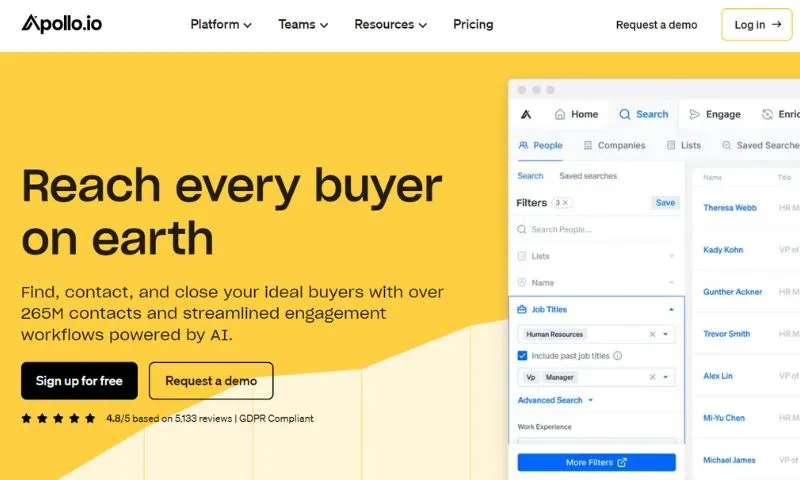
Task: Click the 4.8/5 based on 5,133 reviews text
Action: pos(169,419)
